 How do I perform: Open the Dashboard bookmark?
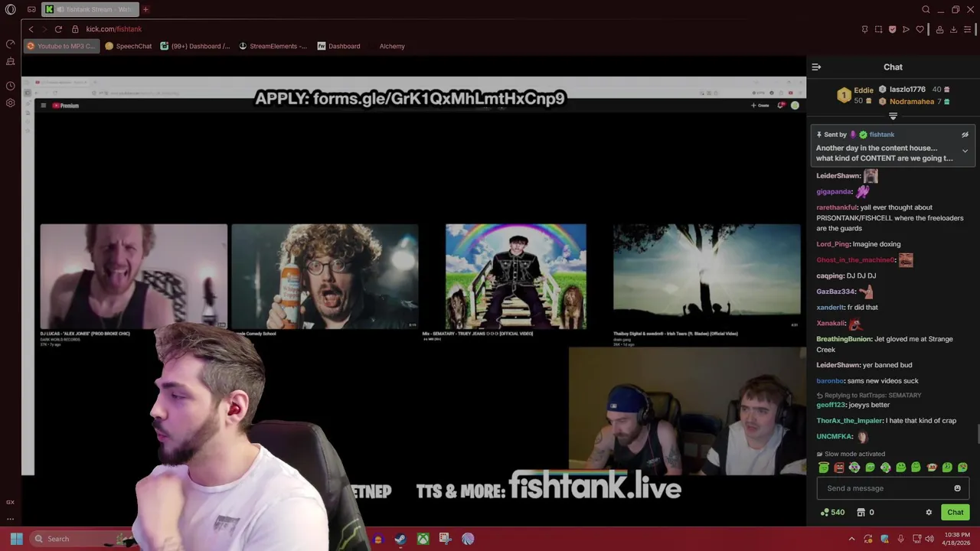(x=338, y=46)
